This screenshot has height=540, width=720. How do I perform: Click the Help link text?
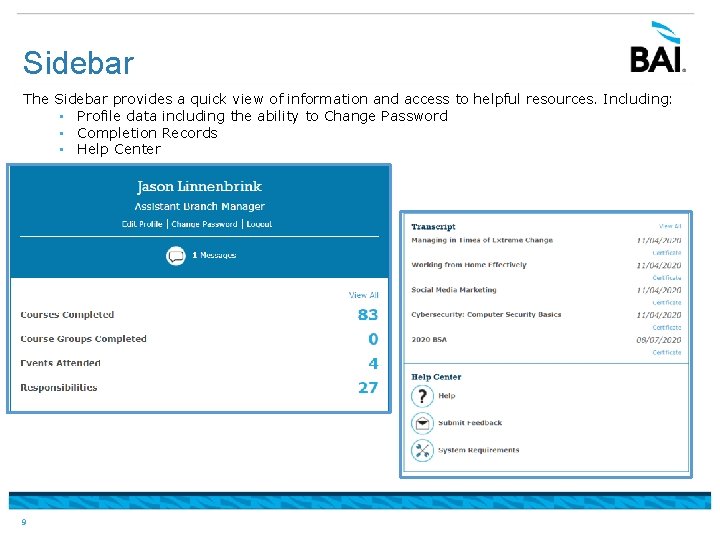point(446,396)
